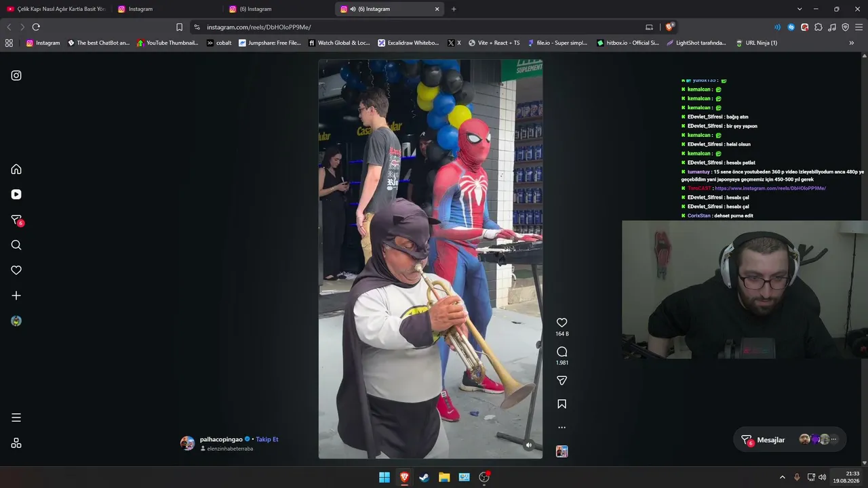Image resolution: width=868 pixels, height=488 pixels.
Task: Like the reel with the heart icon
Action: 561,323
